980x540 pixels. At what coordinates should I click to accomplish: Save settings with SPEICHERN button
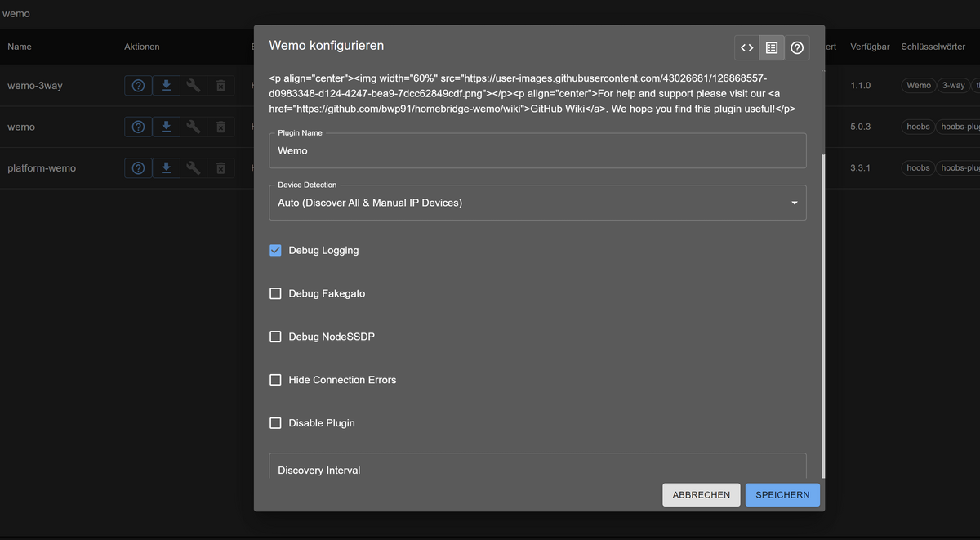(782, 495)
